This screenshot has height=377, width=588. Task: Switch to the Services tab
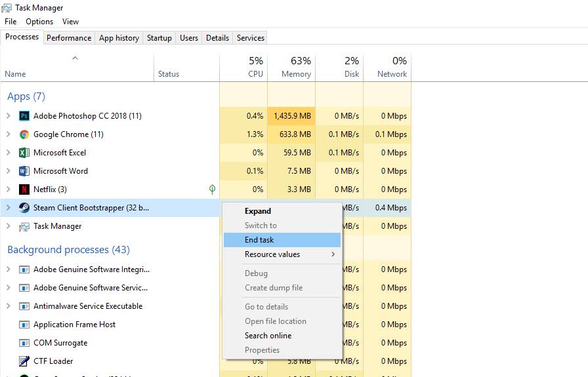[x=251, y=38]
